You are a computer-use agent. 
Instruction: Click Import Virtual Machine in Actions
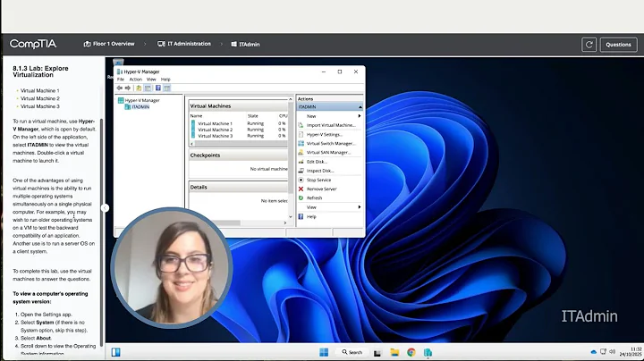pyautogui.click(x=329, y=125)
